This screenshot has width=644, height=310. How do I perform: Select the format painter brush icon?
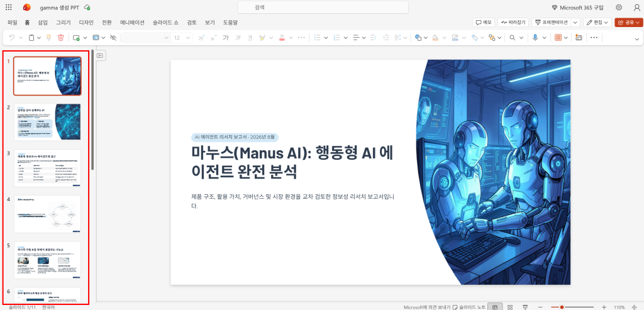click(48, 37)
